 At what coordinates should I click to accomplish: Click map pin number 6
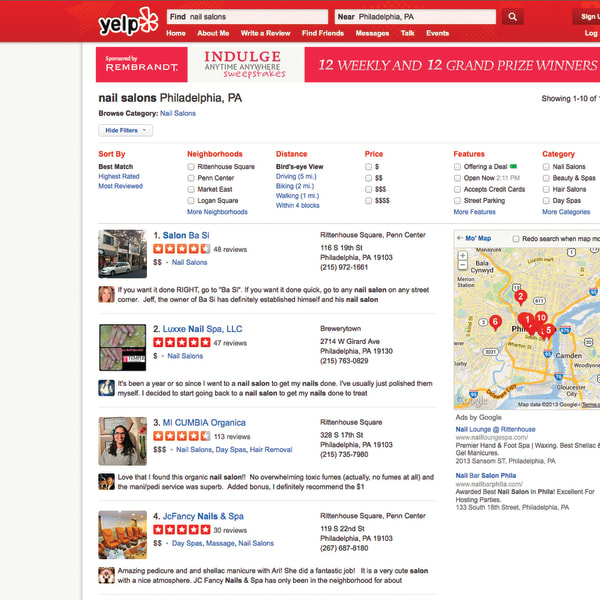[495, 322]
